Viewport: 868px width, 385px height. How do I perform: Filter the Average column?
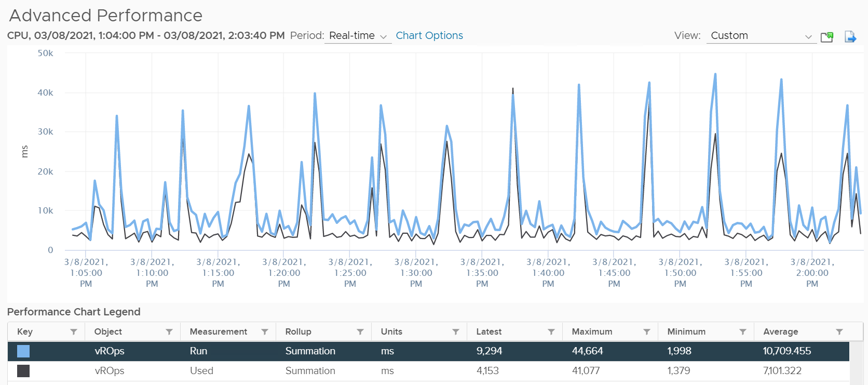[x=839, y=331]
